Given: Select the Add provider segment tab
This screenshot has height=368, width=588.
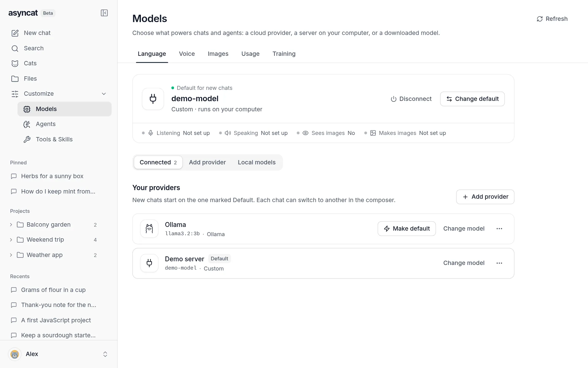Looking at the screenshot, I should (x=207, y=162).
